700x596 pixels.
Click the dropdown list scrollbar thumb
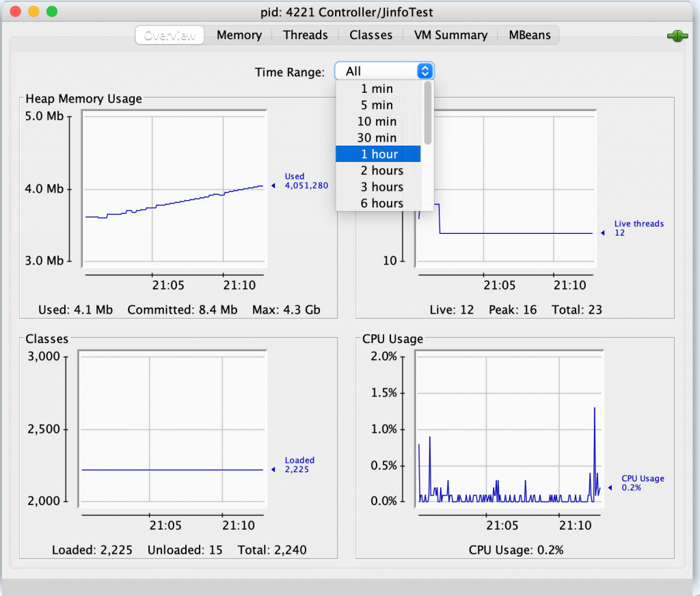428,113
